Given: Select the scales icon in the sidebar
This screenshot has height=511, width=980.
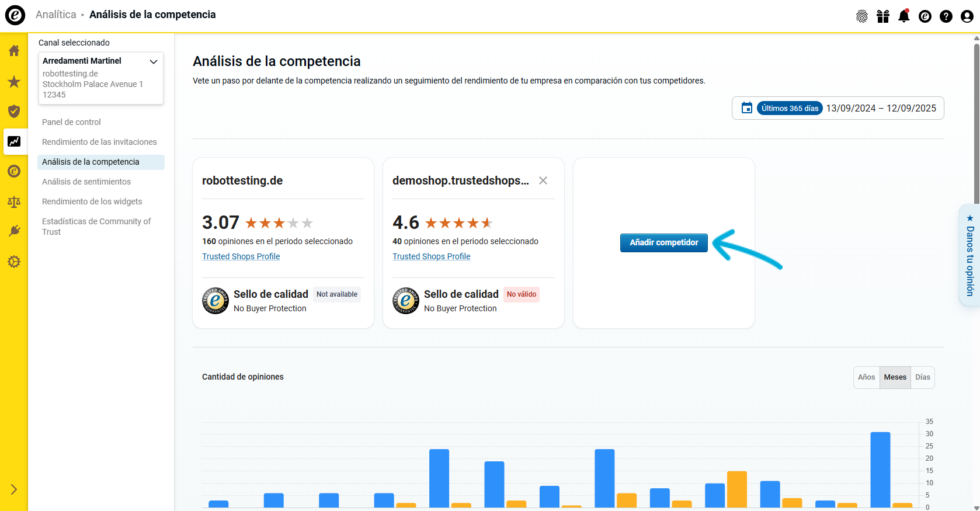Looking at the screenshot, I should click(x=14, y=202).
